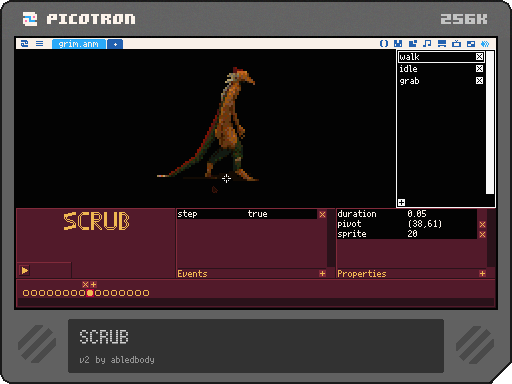Open the music/sfx editor workspace icon
The height and width of the screenshot is (384, 512).
coord(427,44)
